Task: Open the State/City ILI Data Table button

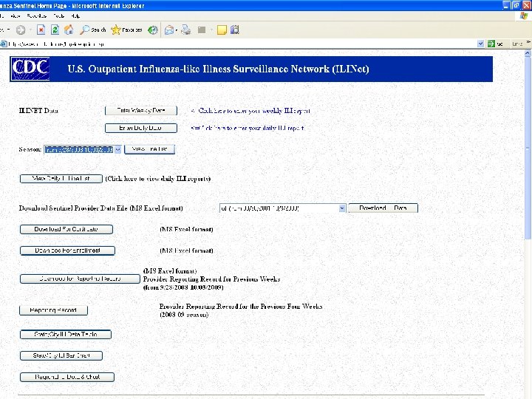Action: (x=66, y=335)
